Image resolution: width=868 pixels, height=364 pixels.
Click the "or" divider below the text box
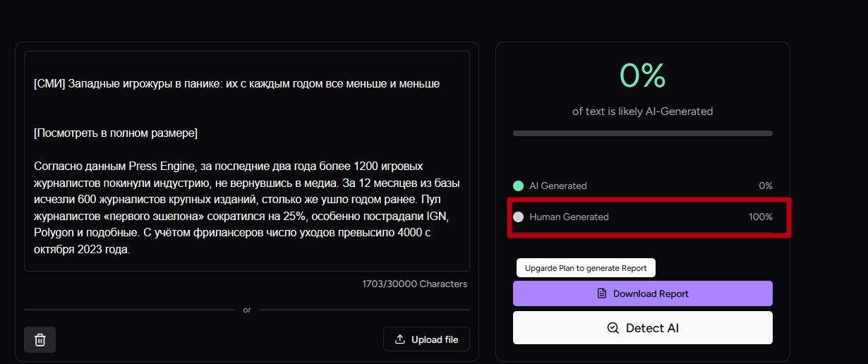point(247,310)
